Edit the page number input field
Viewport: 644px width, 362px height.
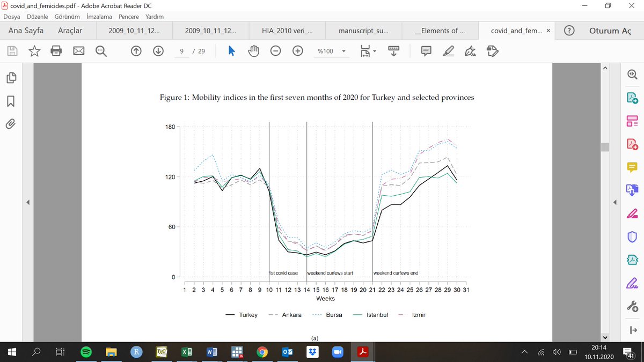[181, 50]
